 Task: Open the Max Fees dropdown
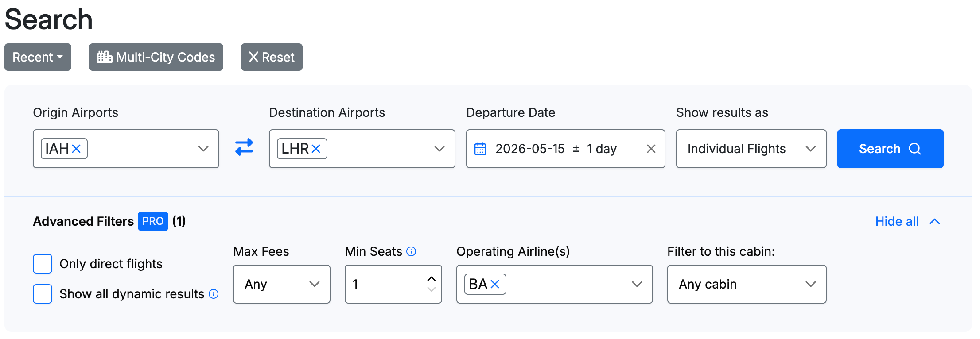coord(281,284)
